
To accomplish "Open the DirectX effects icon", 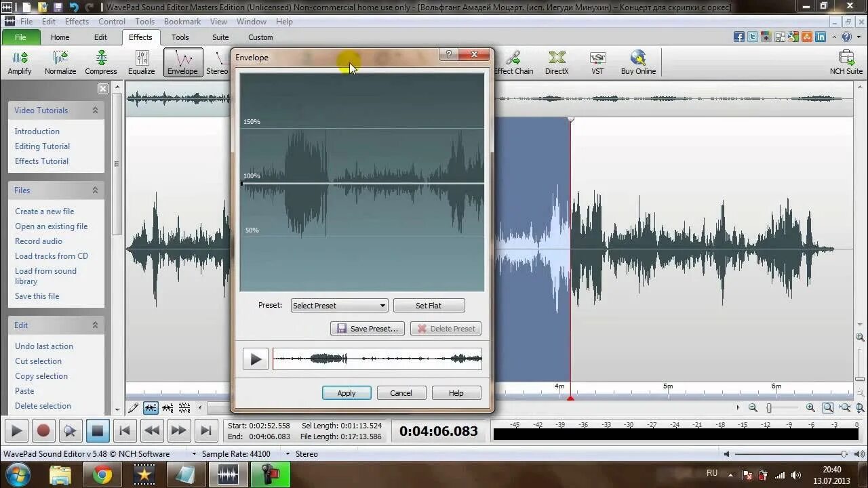I will 557,62.
